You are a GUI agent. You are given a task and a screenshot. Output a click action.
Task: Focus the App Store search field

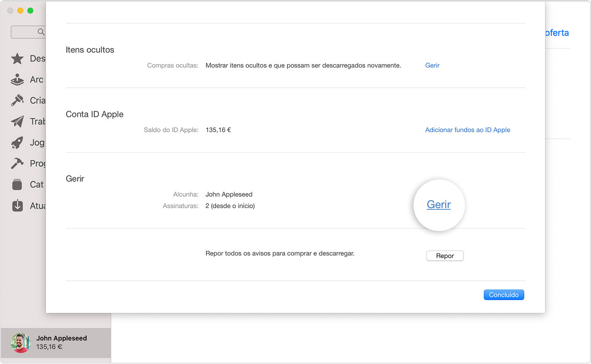click(x=28, y=32)
